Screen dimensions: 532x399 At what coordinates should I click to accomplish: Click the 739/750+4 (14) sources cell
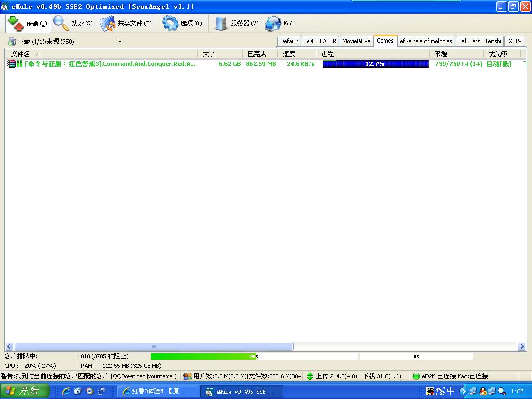pos(459,64)
